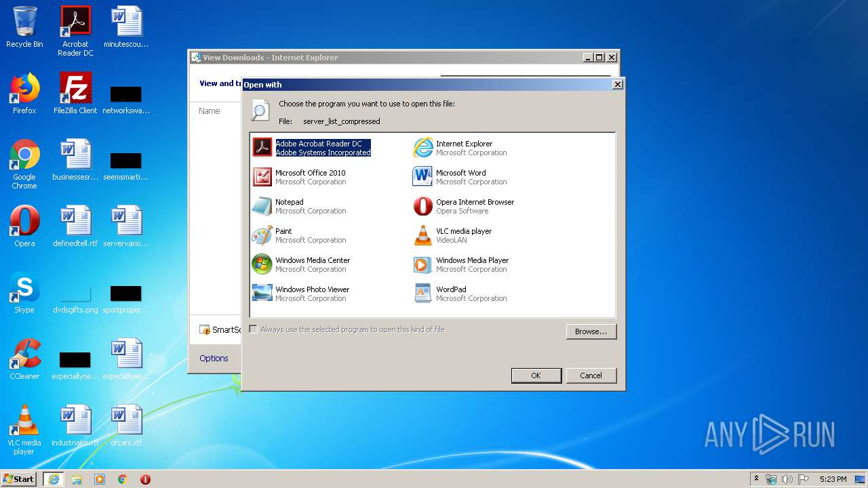Click SmartScreen icon in View Downloads window
The width and height of the screenshot is (868, 488).
point(205,329)
